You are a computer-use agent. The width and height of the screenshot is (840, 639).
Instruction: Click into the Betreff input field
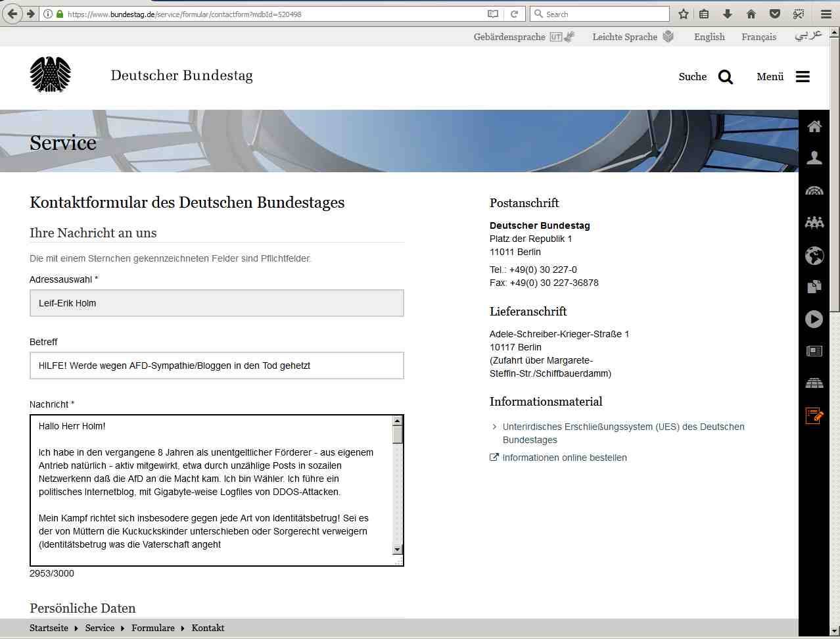(216, 366)
